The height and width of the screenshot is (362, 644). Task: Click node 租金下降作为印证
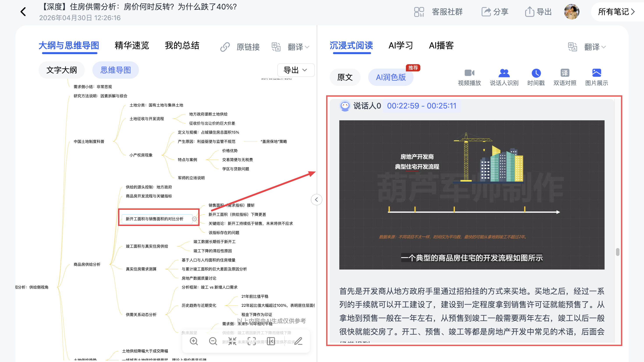[x=257, y=315]
